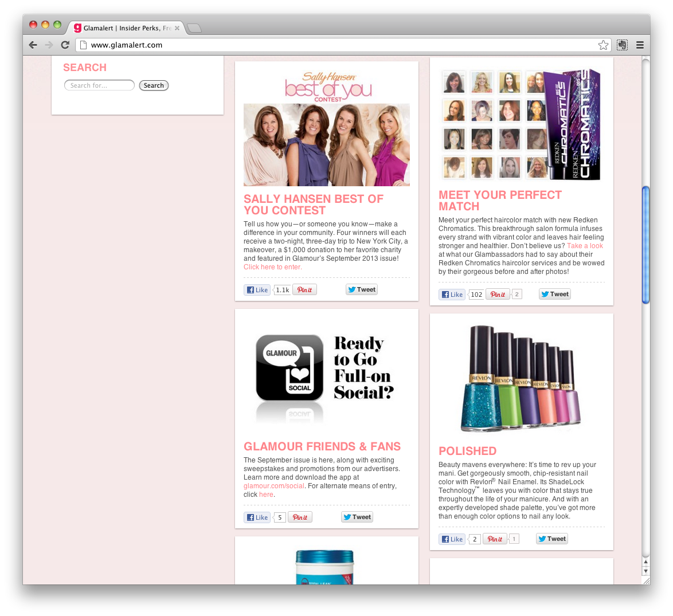Open the Revlon nail polish image

click(x=522, y=378)
